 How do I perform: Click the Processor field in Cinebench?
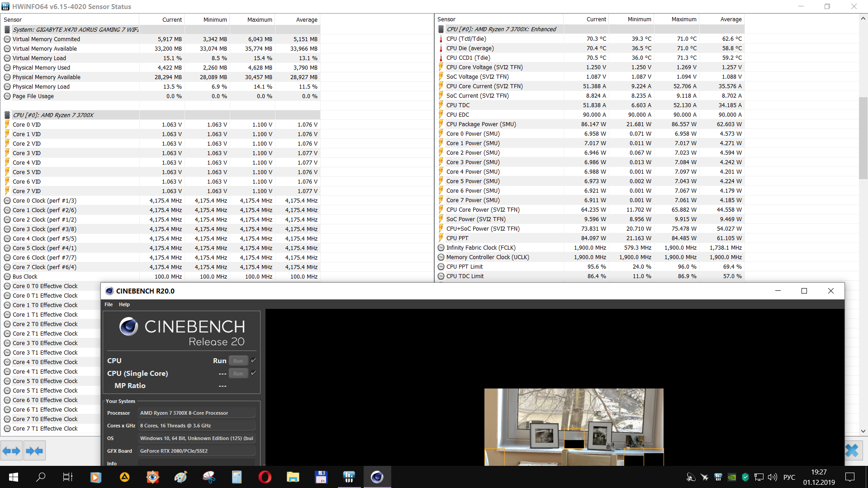pyautogui.click(x=197, y=413)
